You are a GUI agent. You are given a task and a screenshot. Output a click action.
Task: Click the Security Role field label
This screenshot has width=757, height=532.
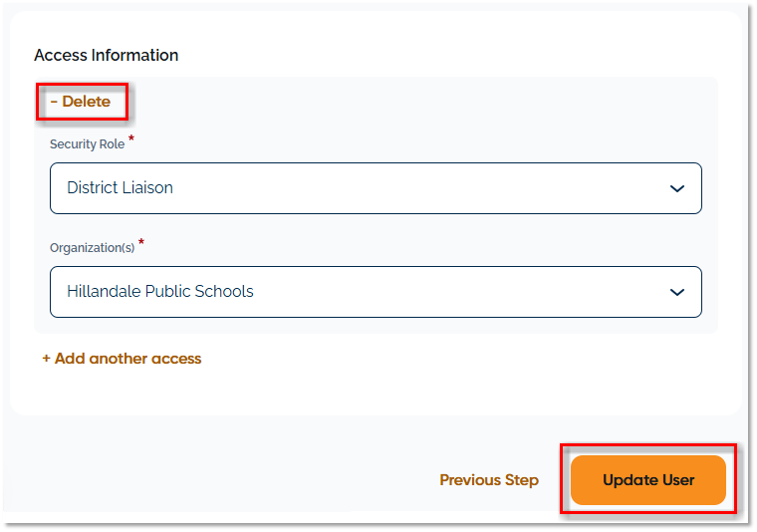88,144
